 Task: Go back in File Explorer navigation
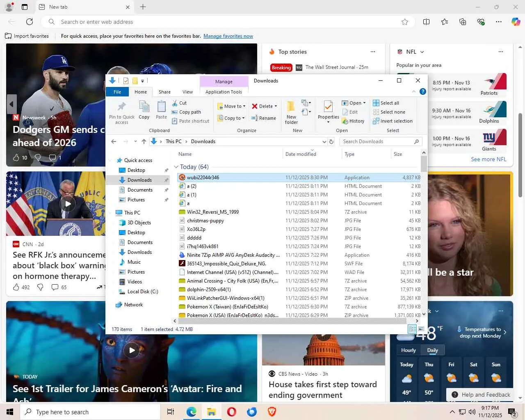114,142
